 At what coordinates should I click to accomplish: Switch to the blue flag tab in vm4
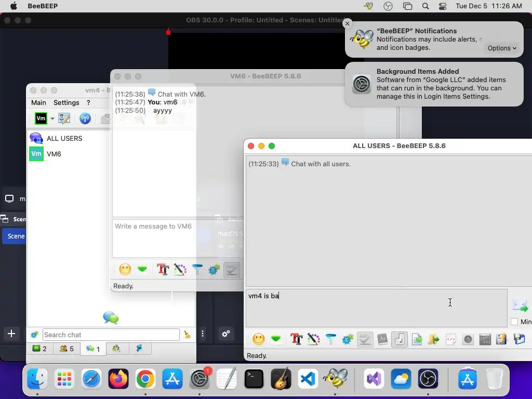coord(139,349)
